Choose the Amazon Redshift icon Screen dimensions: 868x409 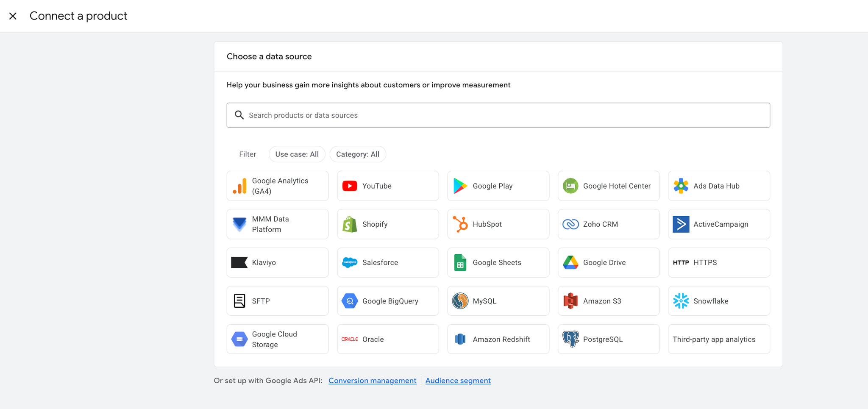coord(460,339)
